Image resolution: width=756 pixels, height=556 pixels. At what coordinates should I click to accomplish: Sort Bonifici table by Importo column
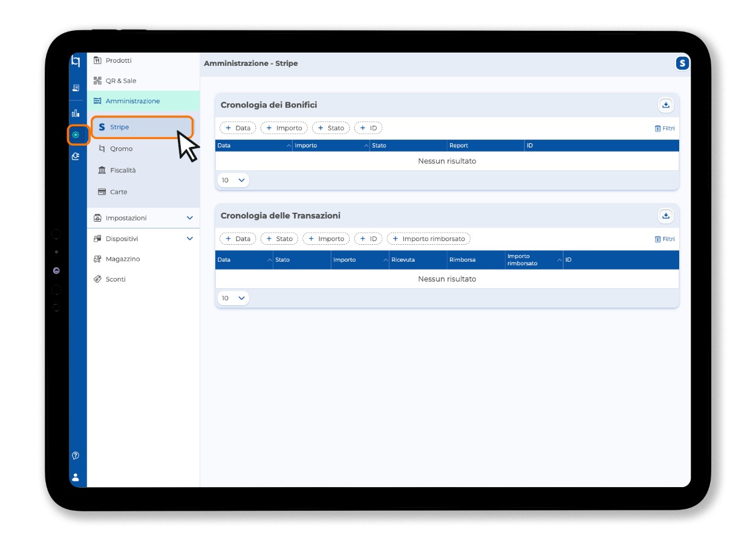pyautogui.click(x=331, y=146)
